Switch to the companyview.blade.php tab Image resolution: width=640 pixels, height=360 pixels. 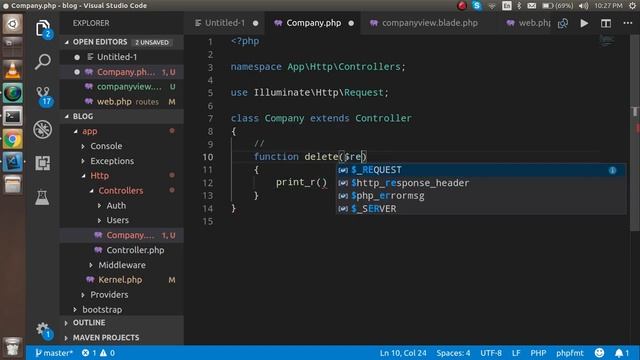(x=429, y=23)
